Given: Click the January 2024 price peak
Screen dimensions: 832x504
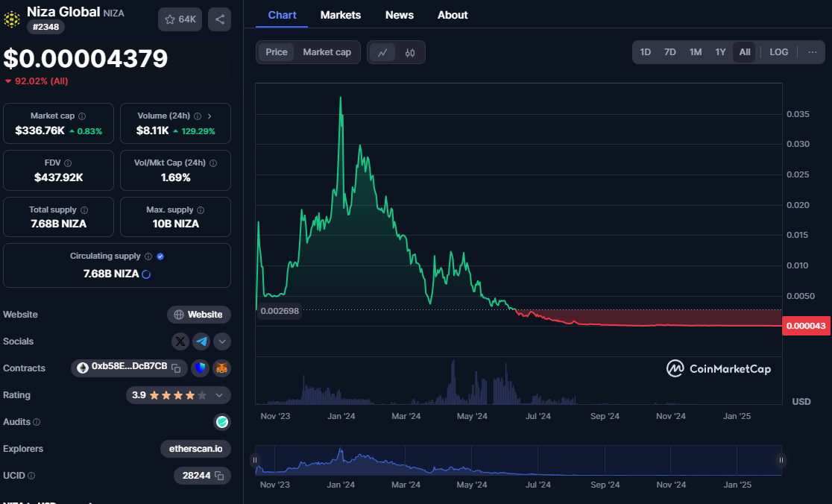Looking at the screenshot, I should (341, 98).
